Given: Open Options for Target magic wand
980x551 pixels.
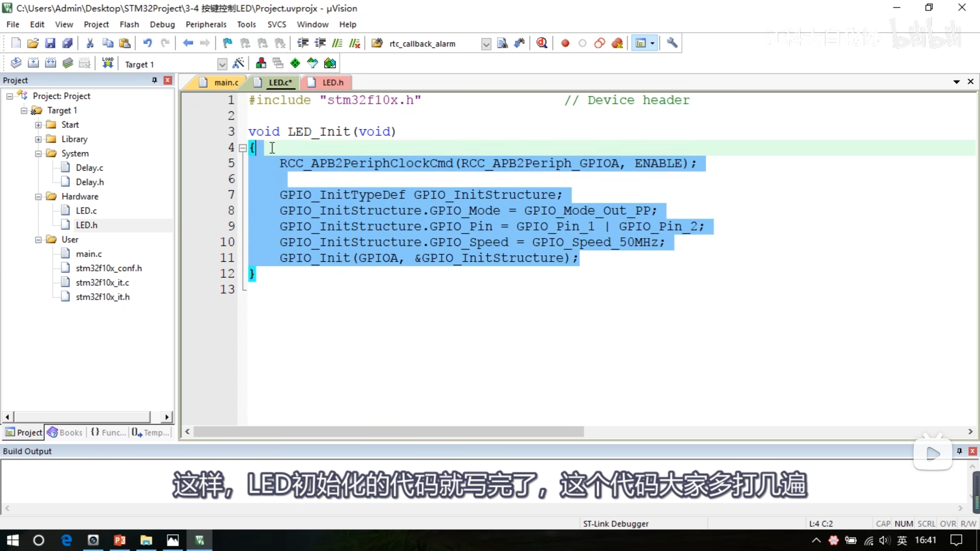Looking at the screenshot, I should coord(238,64).
